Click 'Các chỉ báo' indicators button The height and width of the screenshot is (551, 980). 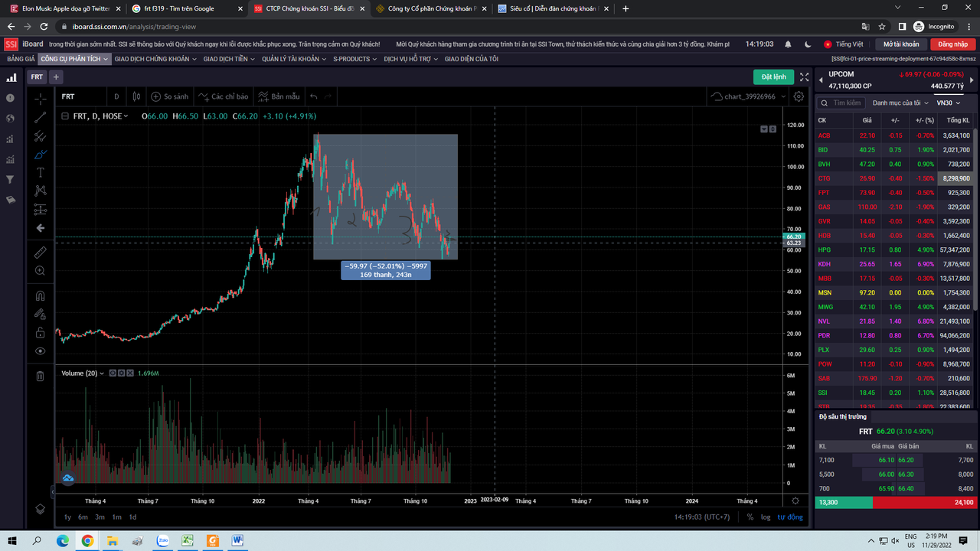[x=224, y=96]
